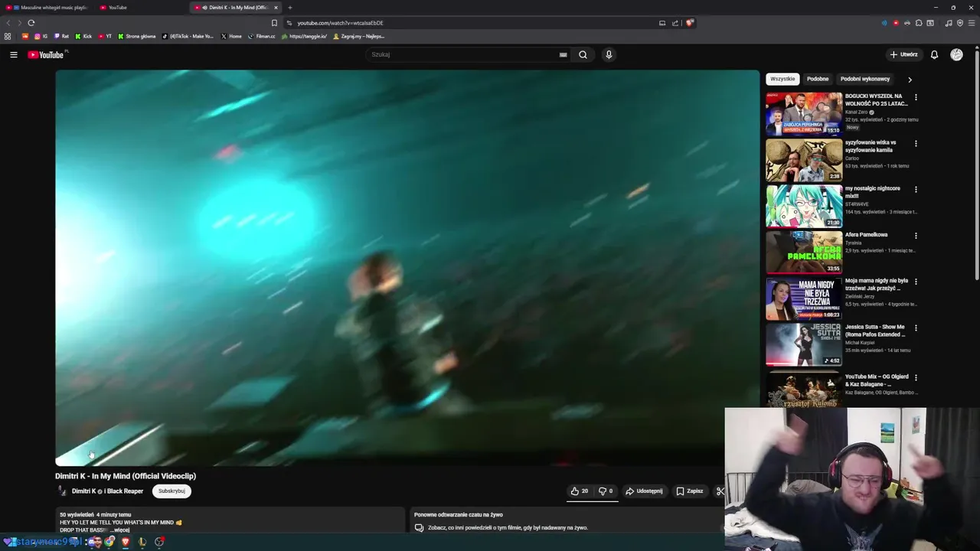Image resolution: width=980 pixels, height=551 pixels.
Task: Open the YouTube guide hamburger menu
Action: (13, 54)
